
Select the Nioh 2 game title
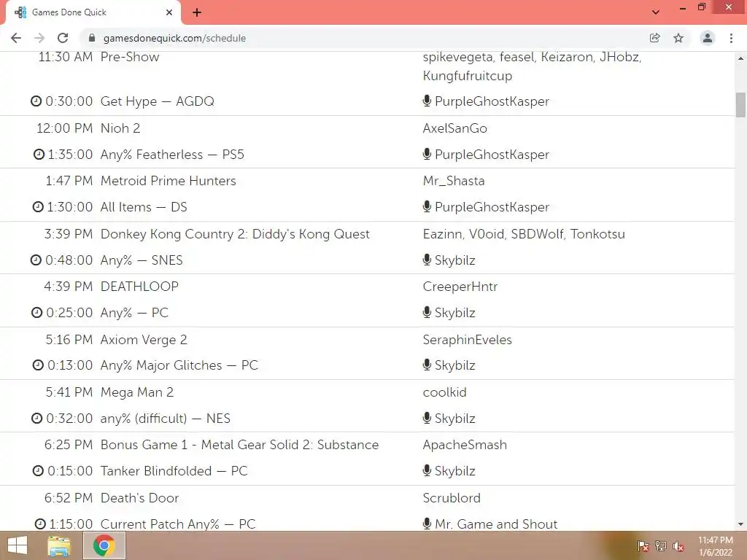pos(120,128)
